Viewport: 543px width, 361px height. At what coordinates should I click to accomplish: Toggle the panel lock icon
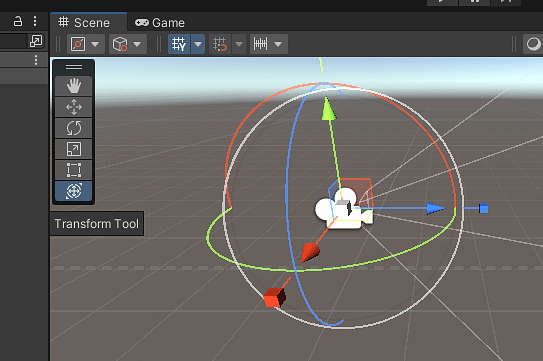18,21
